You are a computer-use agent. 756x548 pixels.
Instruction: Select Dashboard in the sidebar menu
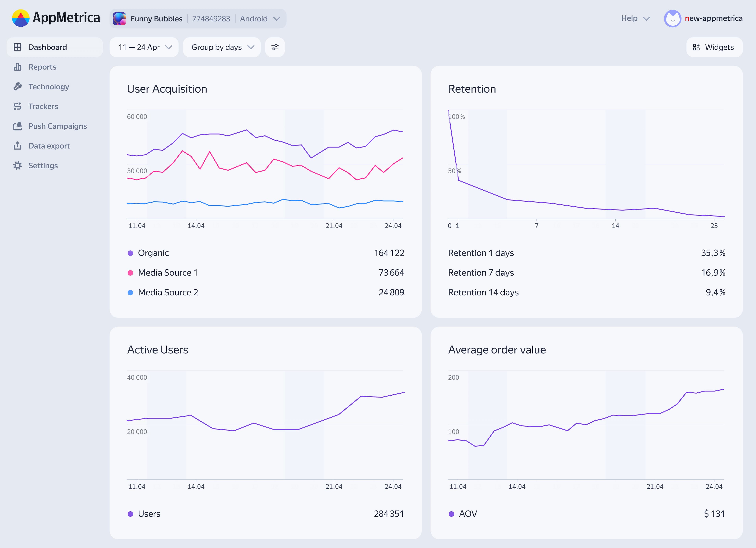tap(47, 47)
